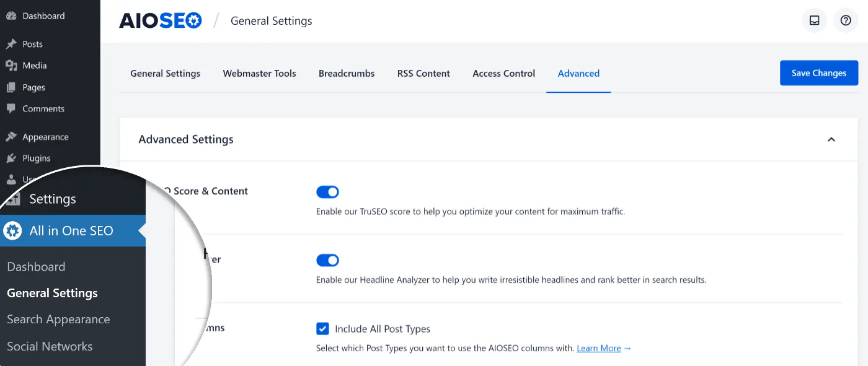
Task: Click the Posts pushpin icon
Action: point(11,44)
